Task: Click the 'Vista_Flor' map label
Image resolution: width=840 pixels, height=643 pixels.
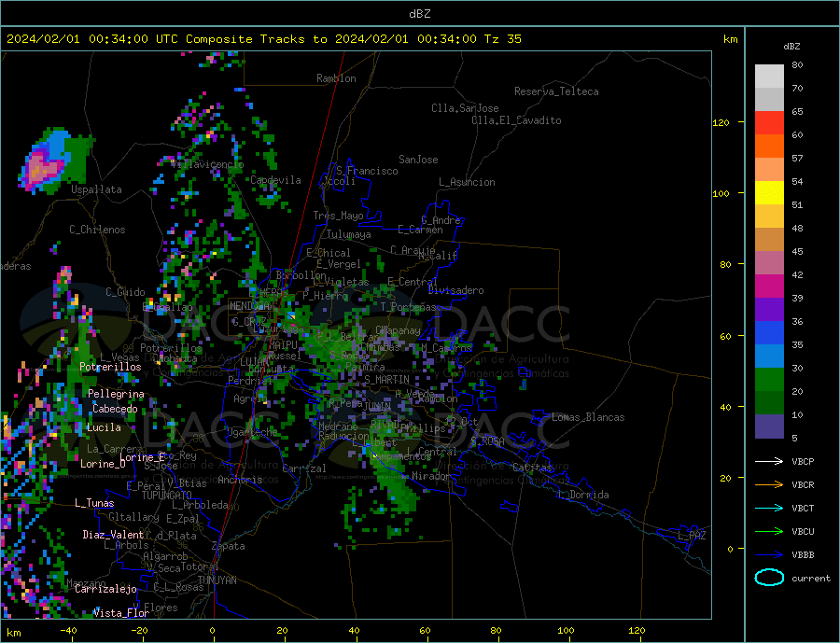Action: (121, 613)
